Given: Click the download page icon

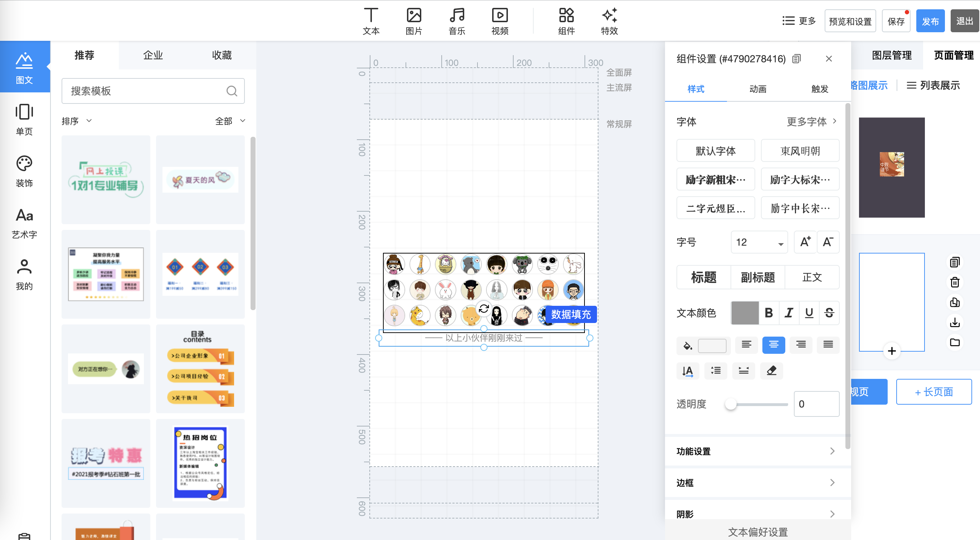Looking at the screenshot, I should click(955, 323).
